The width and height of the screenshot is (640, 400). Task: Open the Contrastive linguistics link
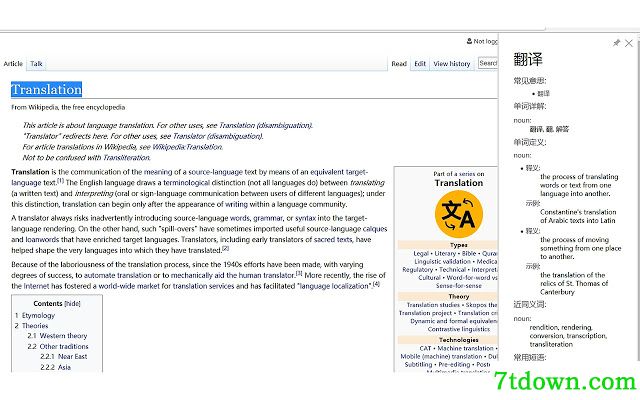tap(459, 329)
